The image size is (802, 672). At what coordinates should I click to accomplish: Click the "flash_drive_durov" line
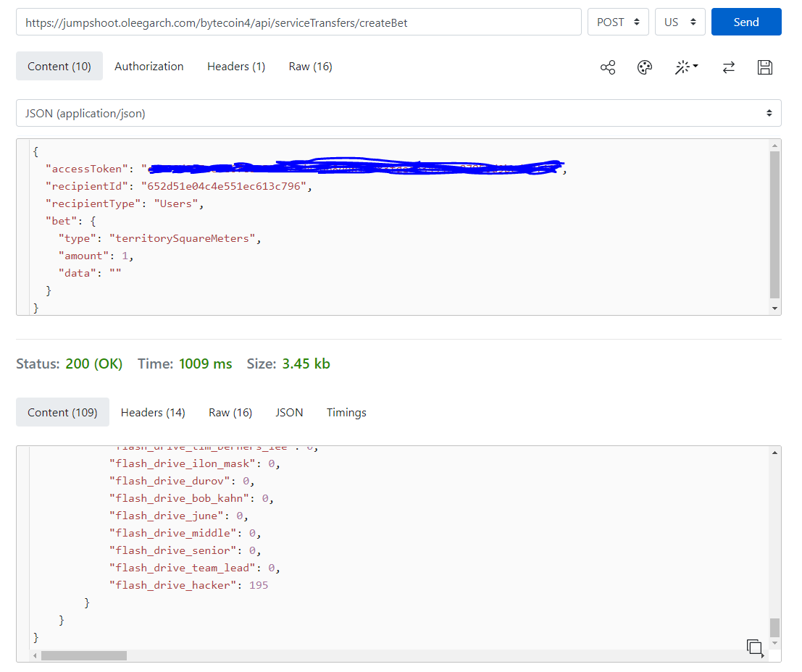point(182,481)
